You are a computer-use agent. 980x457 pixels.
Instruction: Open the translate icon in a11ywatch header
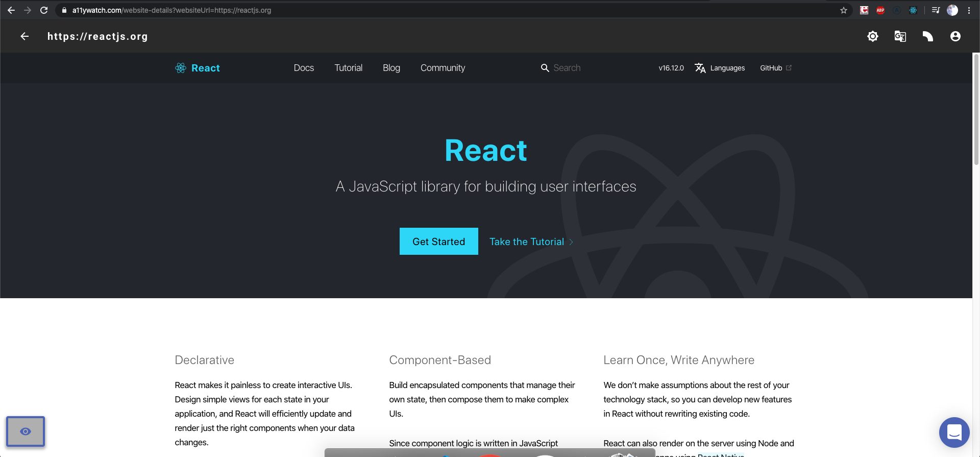coord(900,36)
